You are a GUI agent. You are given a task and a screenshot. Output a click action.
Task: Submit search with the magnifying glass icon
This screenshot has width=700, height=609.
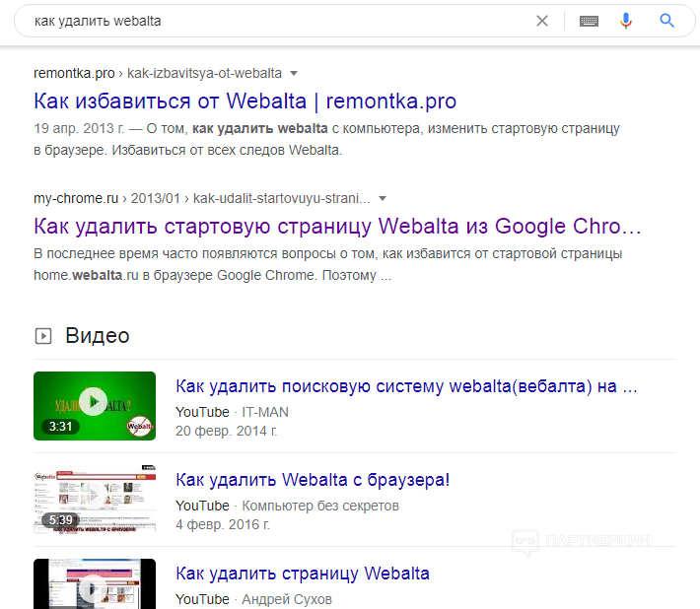point(666,21)
